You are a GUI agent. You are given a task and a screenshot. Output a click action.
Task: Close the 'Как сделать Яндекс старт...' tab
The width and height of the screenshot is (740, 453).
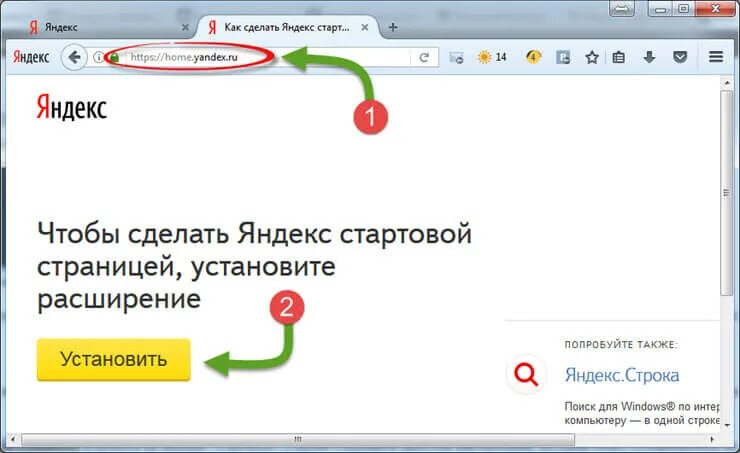pos(364,27)
